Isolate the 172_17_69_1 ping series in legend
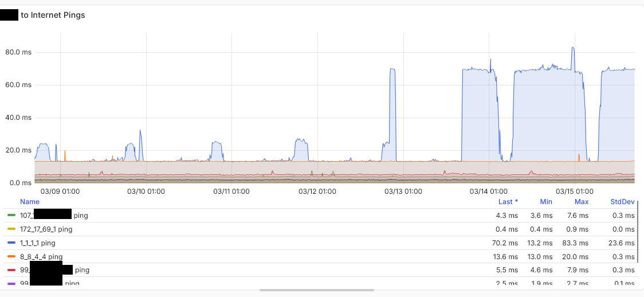Image resolution: width=644 pixels, height=297 pixels. coord(46,229)
